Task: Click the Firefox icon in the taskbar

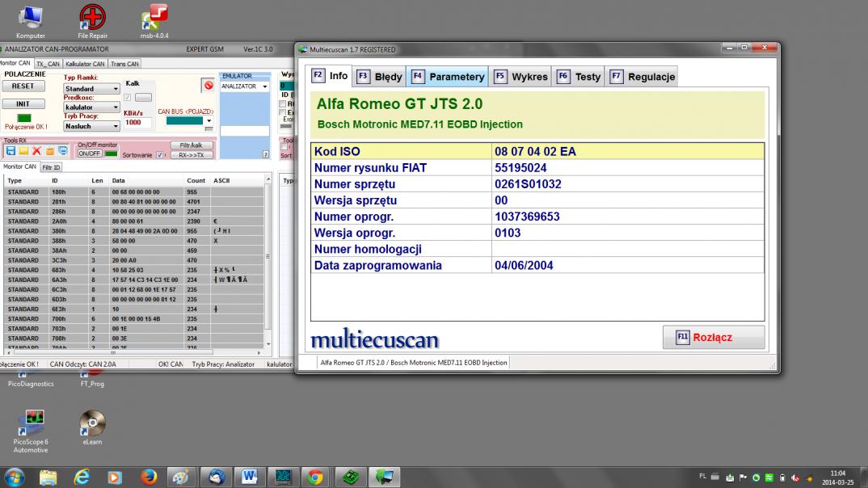Action: click(149, 477)
